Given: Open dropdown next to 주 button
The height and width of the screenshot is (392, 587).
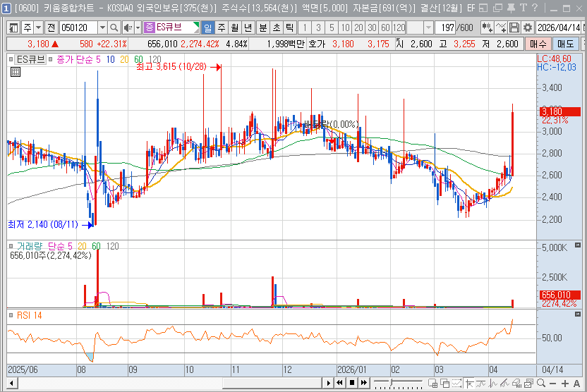Looking at the screenshot, I should click(39, 27).
